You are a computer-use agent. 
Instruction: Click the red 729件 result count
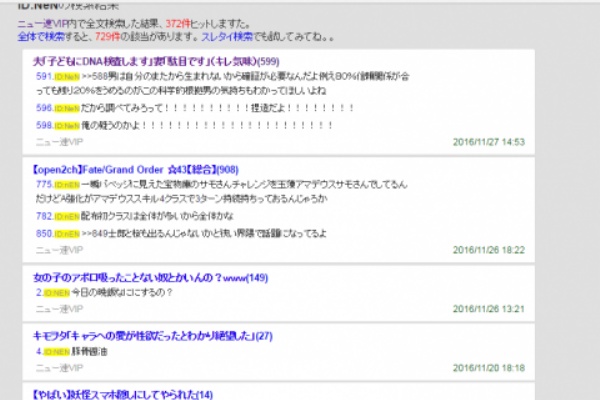107,37
